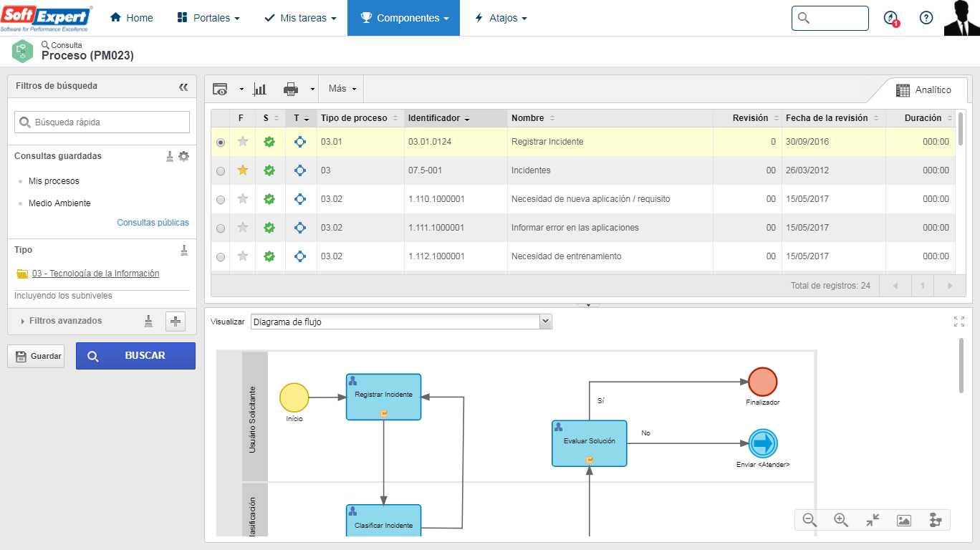Open the Componentes menu
Viewport: 980px width, 550px height.
[403, 18]
